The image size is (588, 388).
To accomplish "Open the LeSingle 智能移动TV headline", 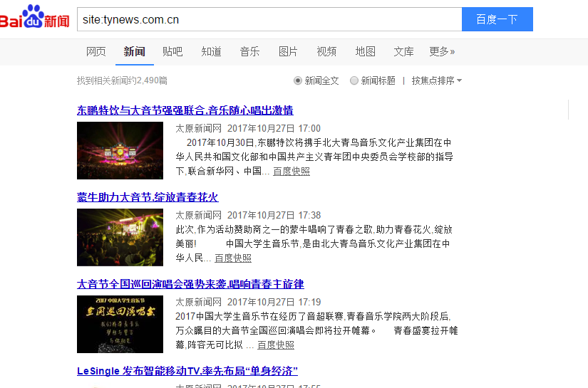I will 187,371.
